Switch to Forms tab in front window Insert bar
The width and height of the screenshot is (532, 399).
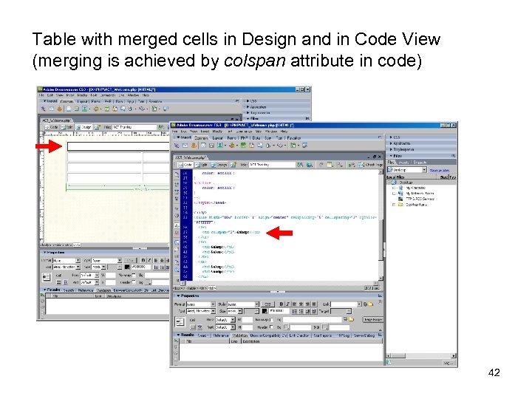pos(231,137)
